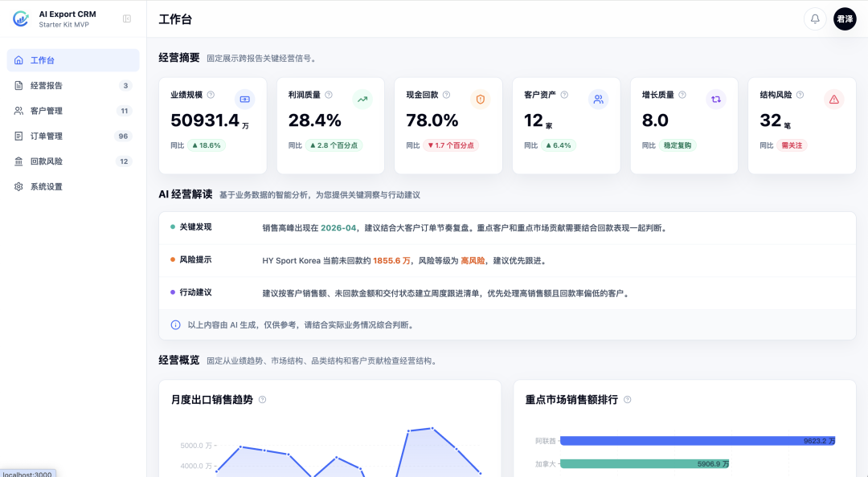Click the shield icon on 现金回款 card
Image resolution: width=868 pixels, height=477 pixels.
click(480, 99)
